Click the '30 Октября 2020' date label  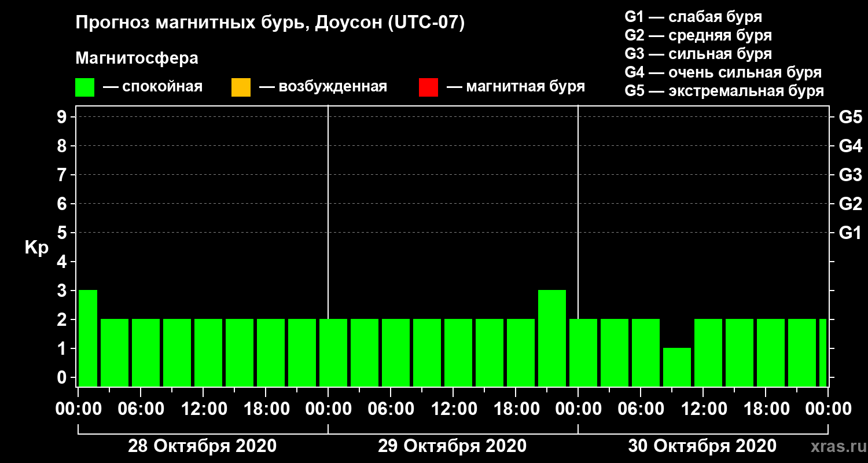[x=703, y=446]
